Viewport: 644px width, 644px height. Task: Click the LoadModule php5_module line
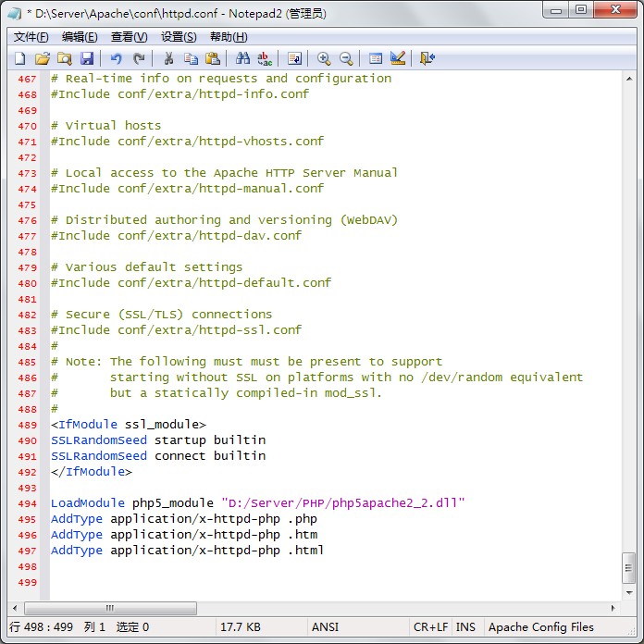pos(257,503)
